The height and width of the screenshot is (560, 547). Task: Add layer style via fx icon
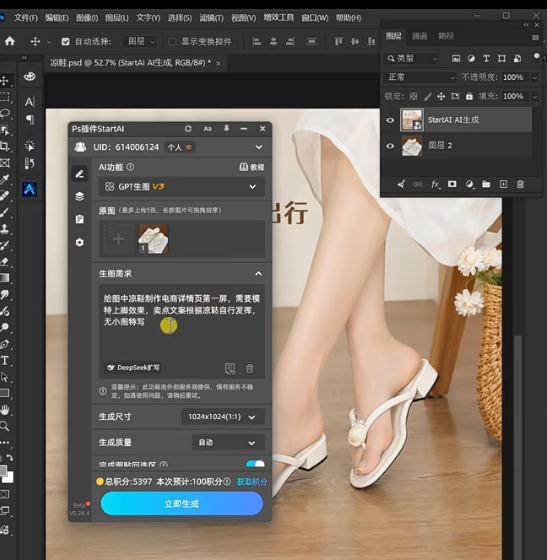pos(435,184)
